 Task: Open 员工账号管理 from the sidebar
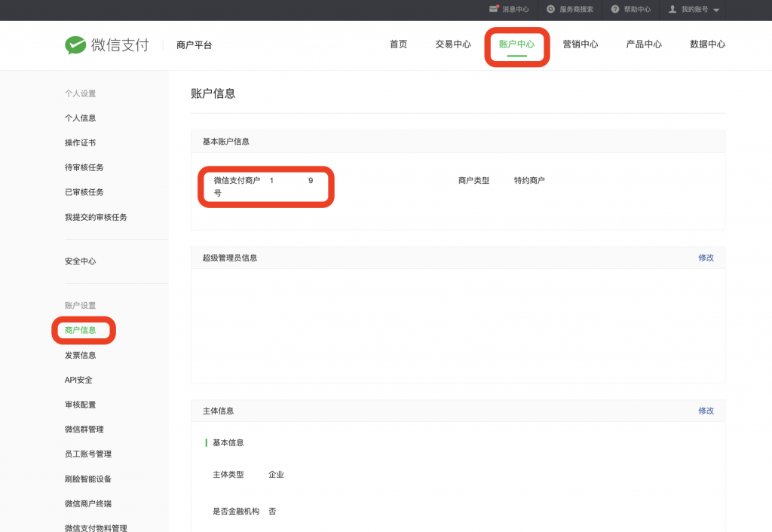tap(88, 454)
